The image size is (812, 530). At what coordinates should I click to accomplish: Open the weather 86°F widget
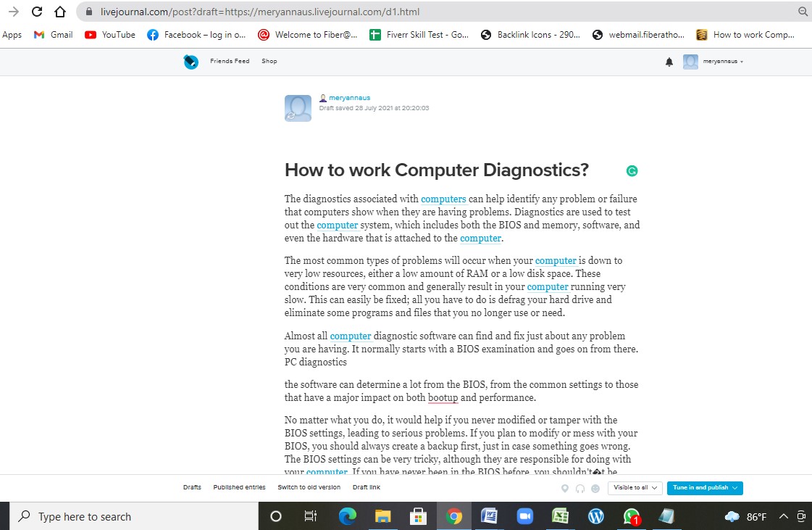click(x=745, y=516)
